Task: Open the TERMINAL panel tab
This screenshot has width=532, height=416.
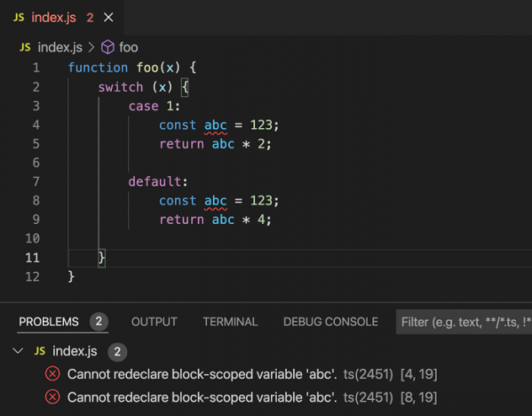Action: (x=230, y=322)
